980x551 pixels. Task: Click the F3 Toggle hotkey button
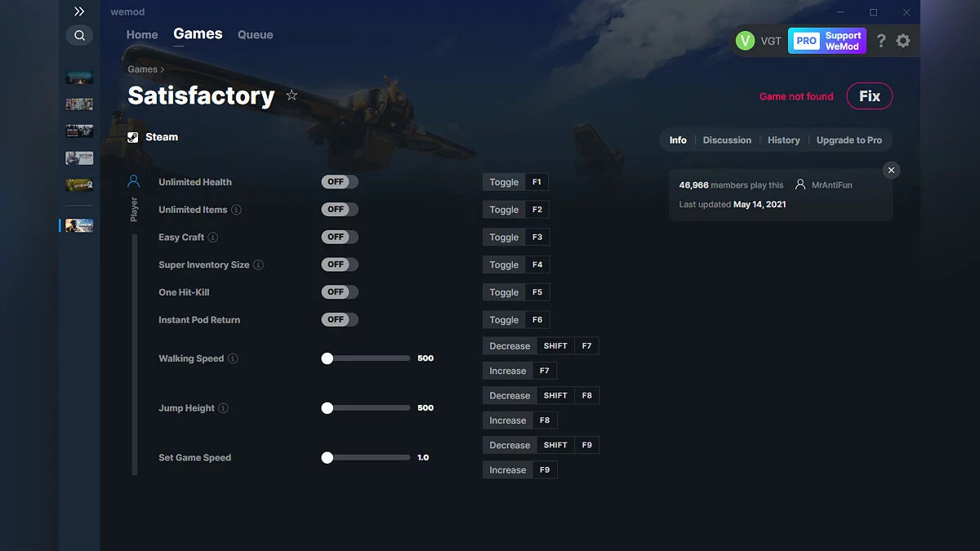(x=515, y=238)
